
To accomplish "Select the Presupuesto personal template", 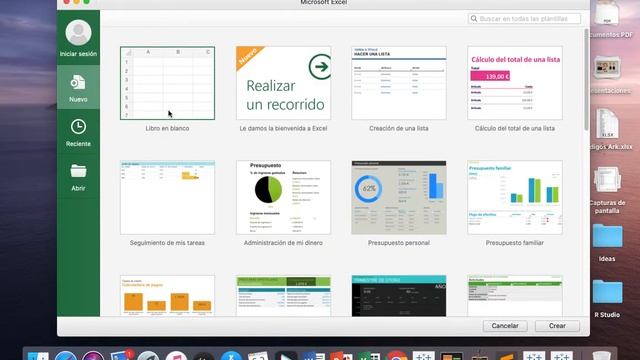I will click(x=399, y=198).
